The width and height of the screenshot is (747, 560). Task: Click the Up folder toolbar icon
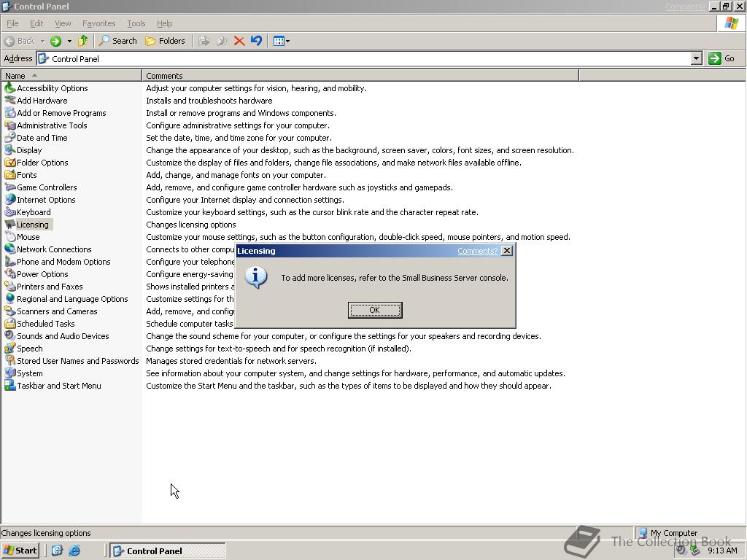[x=83, y=41]
